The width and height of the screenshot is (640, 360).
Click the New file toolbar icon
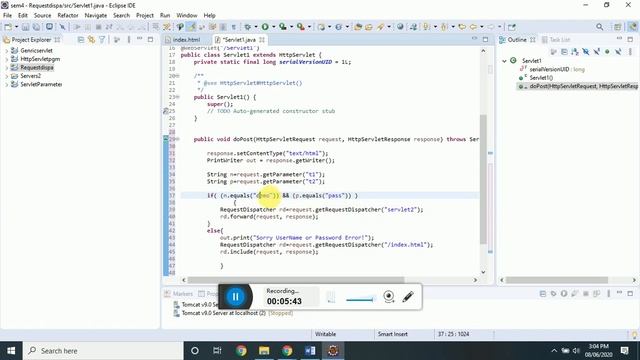(8, 27)
